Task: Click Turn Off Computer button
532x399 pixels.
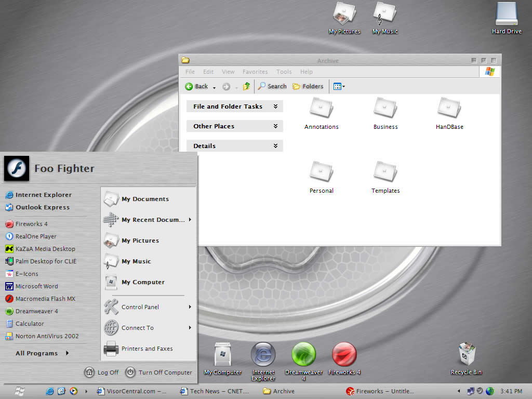Action: pyautogui.click(x=158, y=372)
